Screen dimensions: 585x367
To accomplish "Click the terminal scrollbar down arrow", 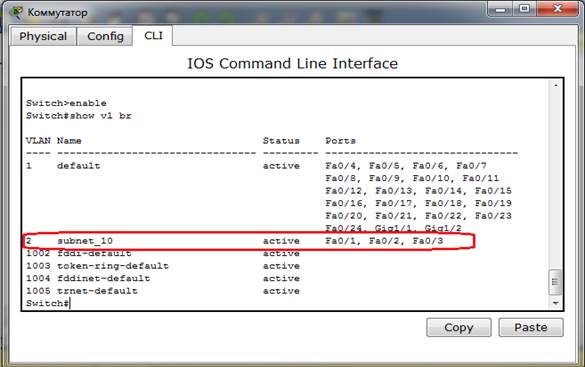I will click(556, 303).
